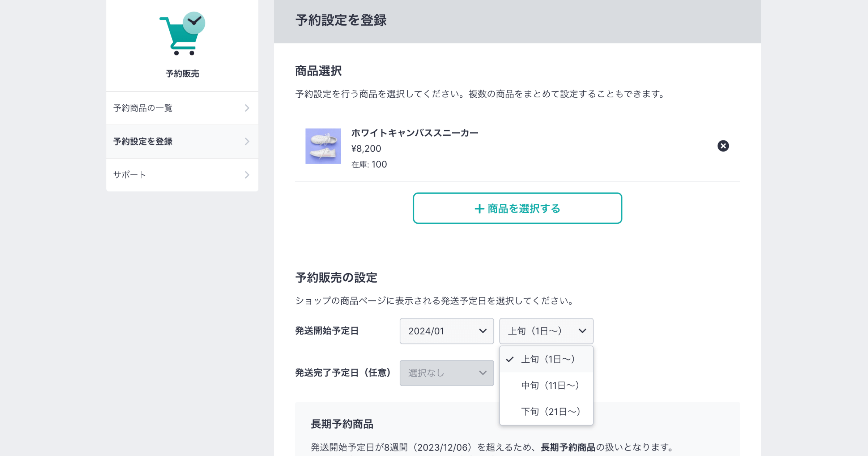Click the ＋商品を選択する button
This screenshot has height=456, width=868.
pyautogui.click(x=518, y=208)
